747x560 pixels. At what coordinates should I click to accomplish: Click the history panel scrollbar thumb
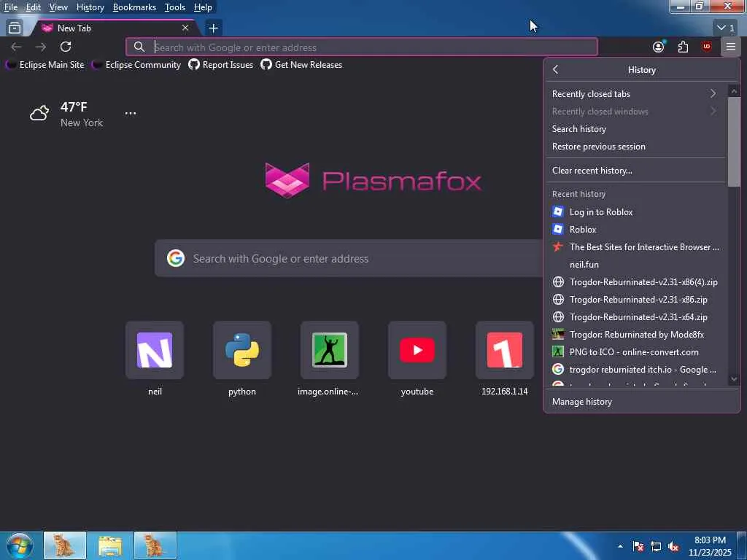tap(734, 142)
